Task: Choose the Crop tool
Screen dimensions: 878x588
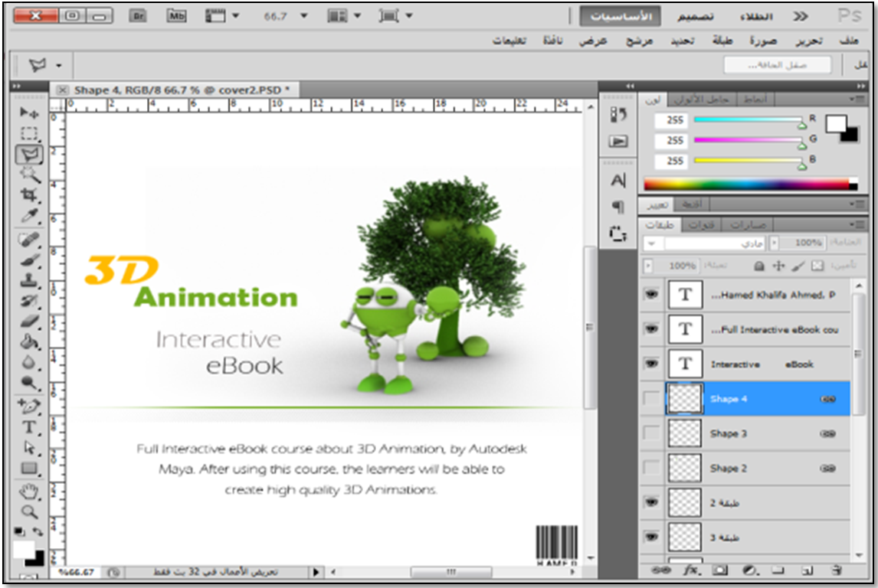Action: (x=29, y=196)
